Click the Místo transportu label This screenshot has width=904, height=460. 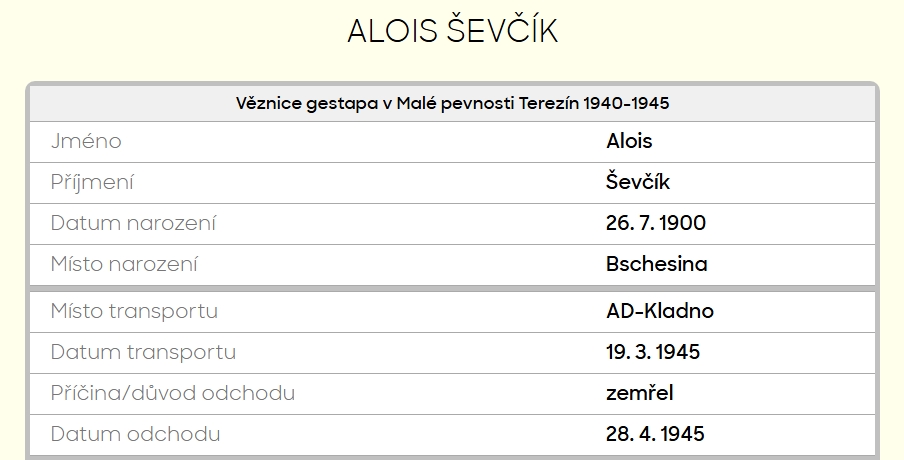click(134, 311)
